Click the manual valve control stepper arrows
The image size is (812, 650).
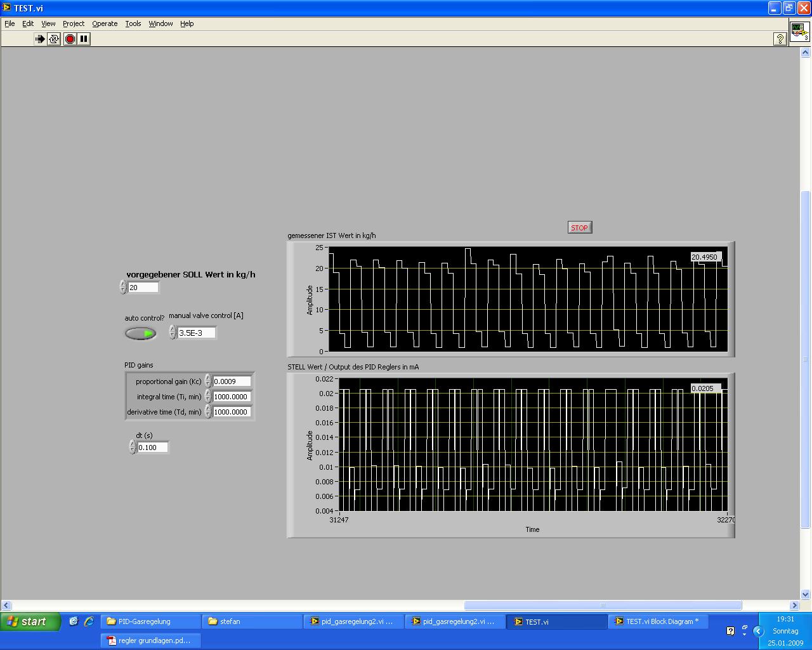point(173,333)
